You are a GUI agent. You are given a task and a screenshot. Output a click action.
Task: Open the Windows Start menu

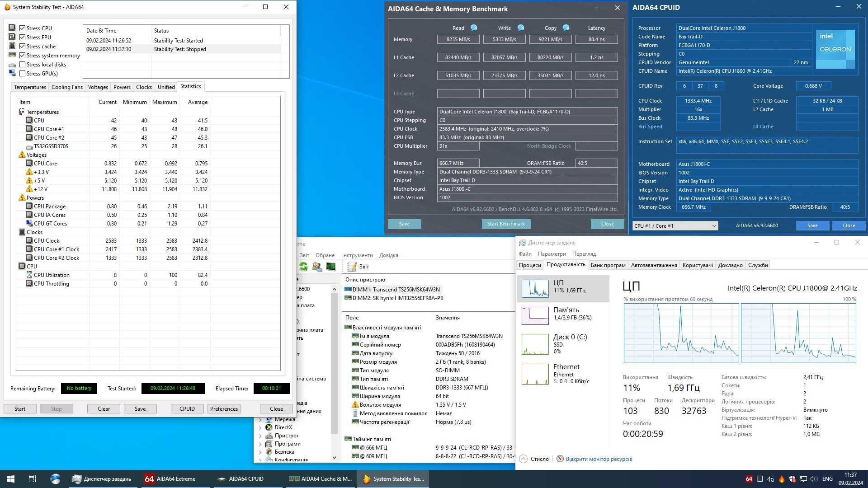coord(11,479)
